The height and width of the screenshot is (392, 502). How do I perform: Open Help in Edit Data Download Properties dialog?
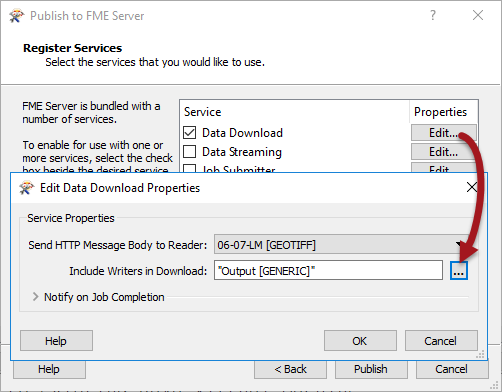click(56, 341)
